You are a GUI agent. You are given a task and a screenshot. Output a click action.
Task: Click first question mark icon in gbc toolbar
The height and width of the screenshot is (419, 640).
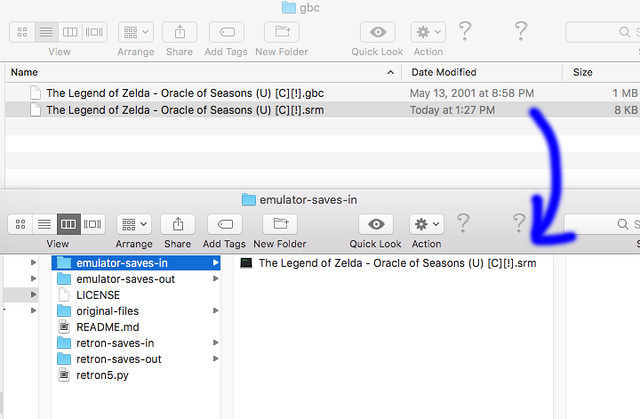click(x=465, y=31)
